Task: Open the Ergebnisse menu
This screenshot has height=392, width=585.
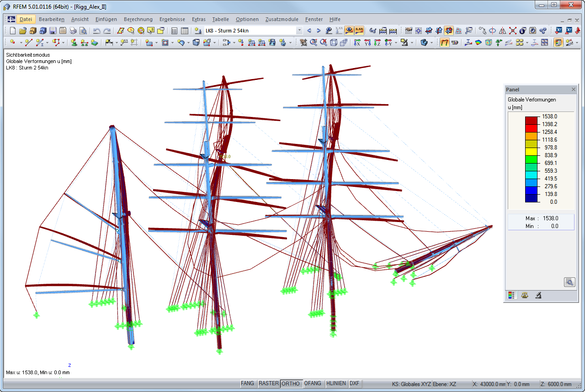Action: click(x=172, y=19)
